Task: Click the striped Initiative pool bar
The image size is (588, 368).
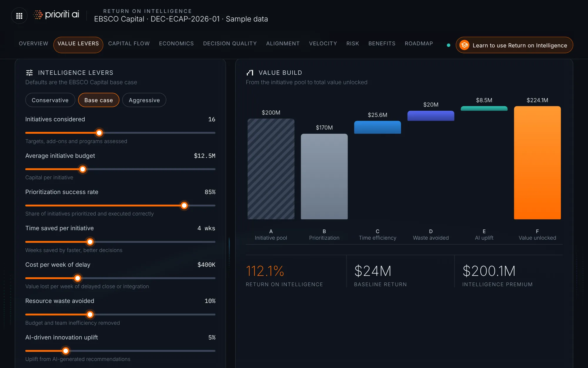Action: pyautogui.click(x=271, y=169)
